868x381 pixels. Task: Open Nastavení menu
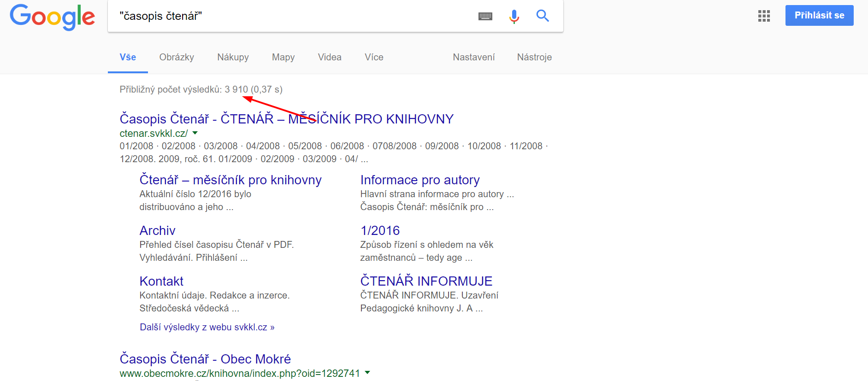tap(473, 57)
